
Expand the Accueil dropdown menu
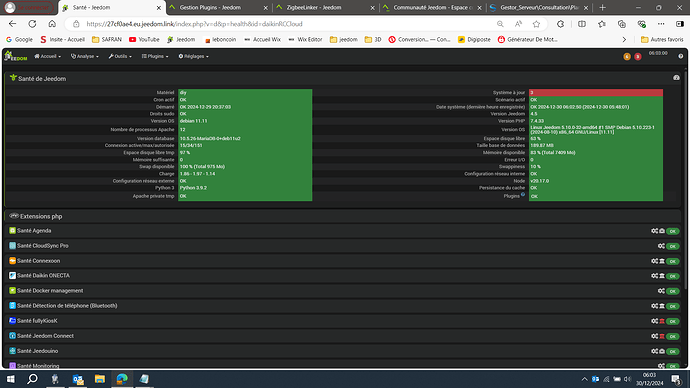click(48, 56)
